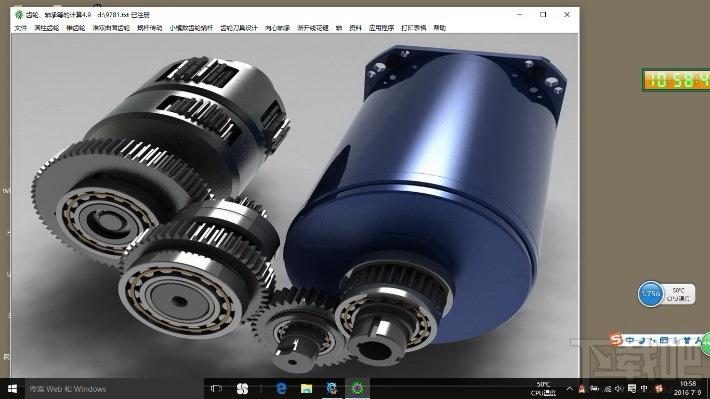
Task: Click the volume speaker tray icon
Action: (619, 389)
